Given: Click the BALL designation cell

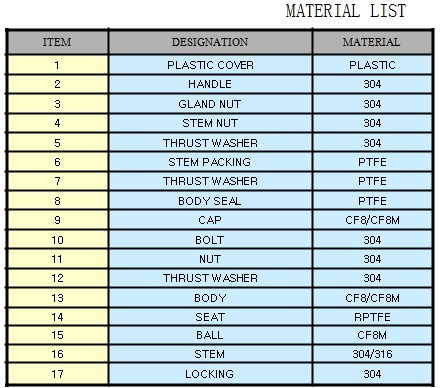Looking at the screenshot, I should tap(210, 335).
